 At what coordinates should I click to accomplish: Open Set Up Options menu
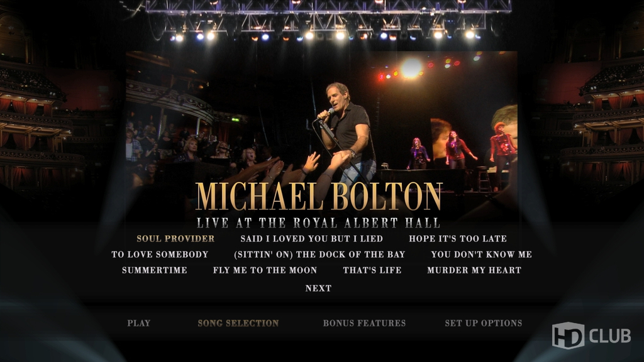484,323
